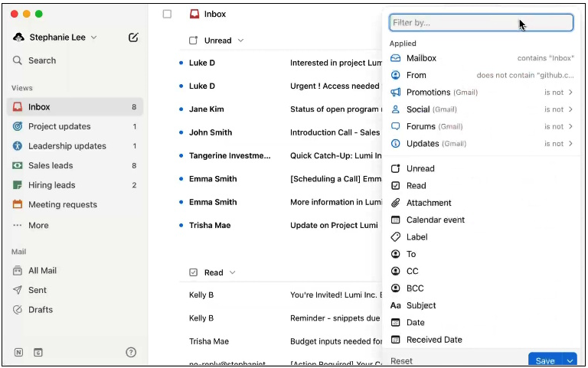Click the compose new message icon
The image size is (588, 368).
pyautogui.click(x=133, y=37)
